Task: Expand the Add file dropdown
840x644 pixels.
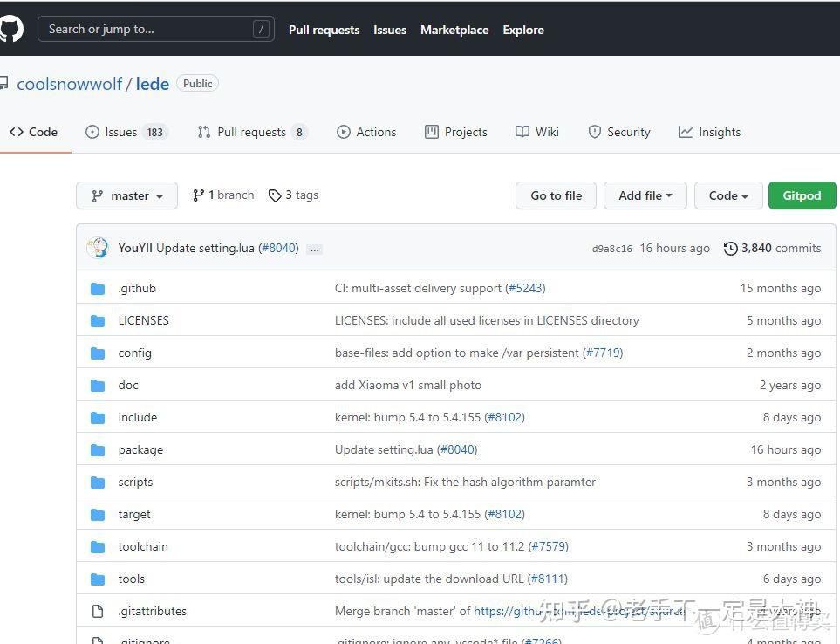Action: tap(645, 195)
